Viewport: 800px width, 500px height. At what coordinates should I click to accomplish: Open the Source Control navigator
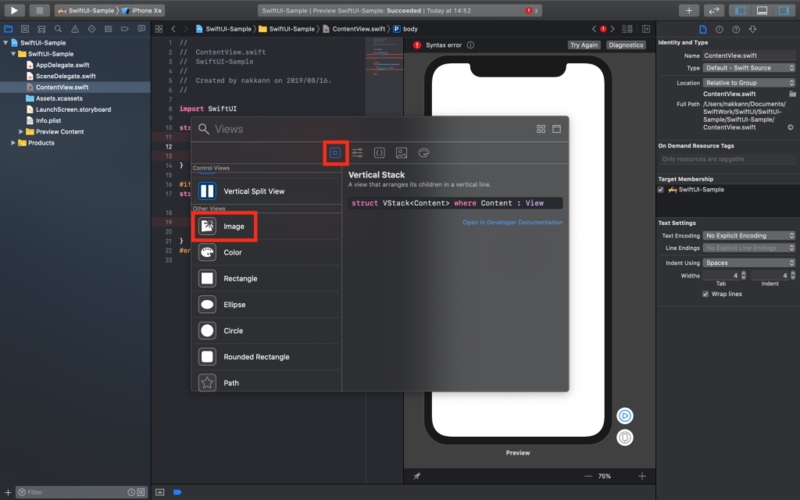click(x=25, y=29)
